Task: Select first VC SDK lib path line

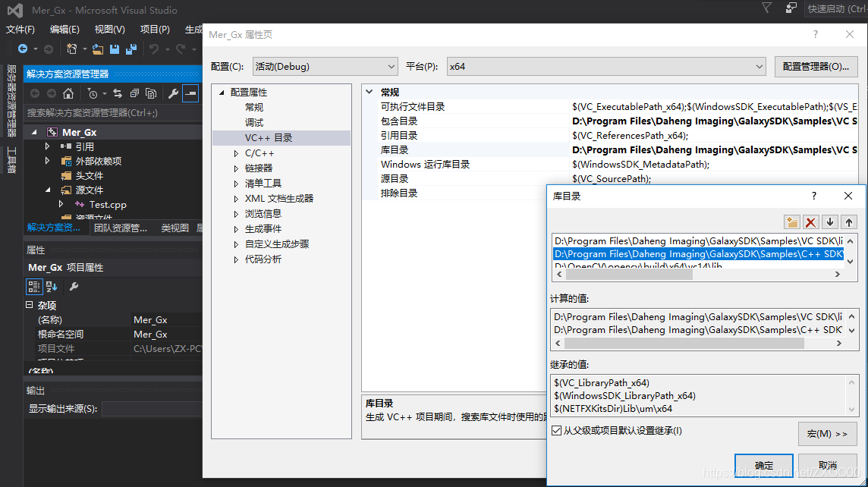Action: 699,241
